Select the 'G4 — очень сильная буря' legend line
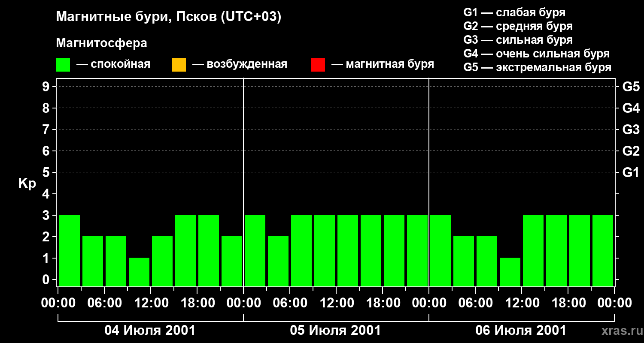The image size is (644, 343). (537, 54)
